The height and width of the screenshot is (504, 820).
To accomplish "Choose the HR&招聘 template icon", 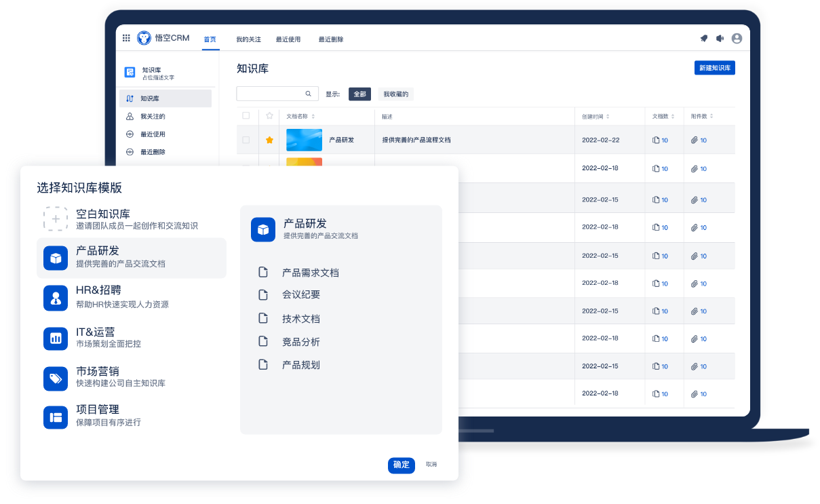I will [56, 298].
